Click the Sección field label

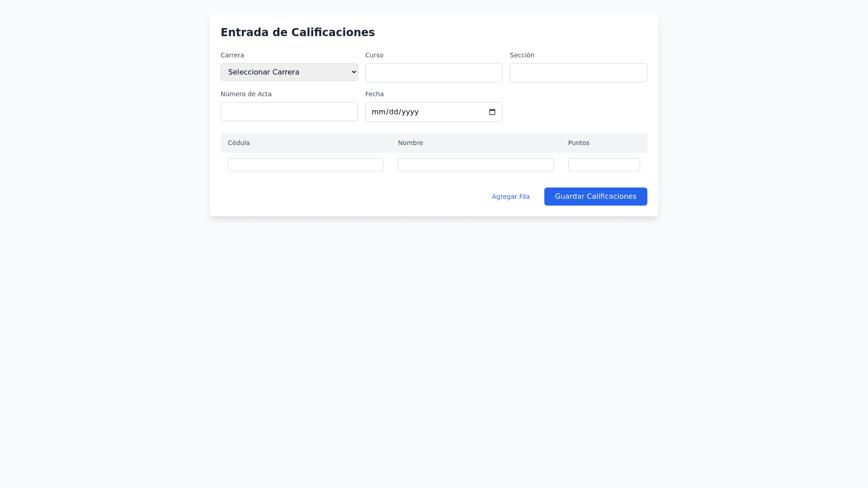(522, 55)
